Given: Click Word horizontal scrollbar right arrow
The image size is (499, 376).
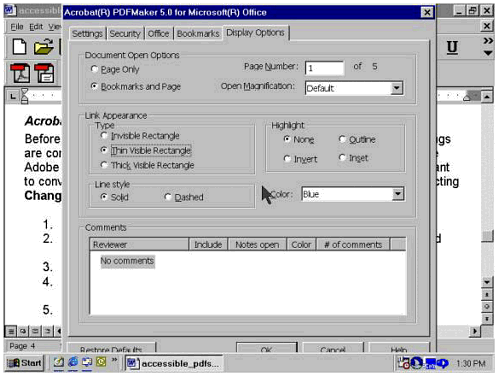Looking at the screenshot, I should click(475, 331).
